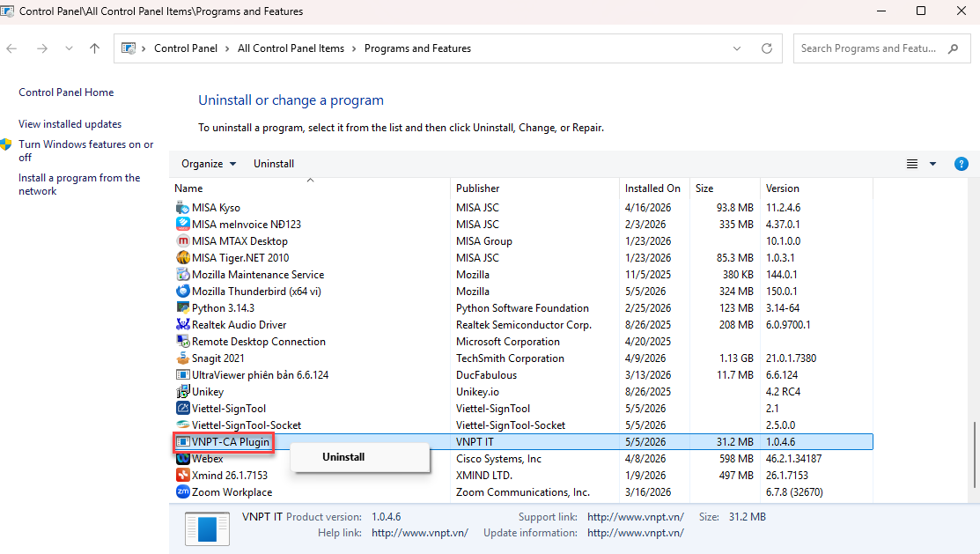Click the Xmind 26.1.7153 icon
This screenshot has width=980, height=554.
click(x=182, y=476)
